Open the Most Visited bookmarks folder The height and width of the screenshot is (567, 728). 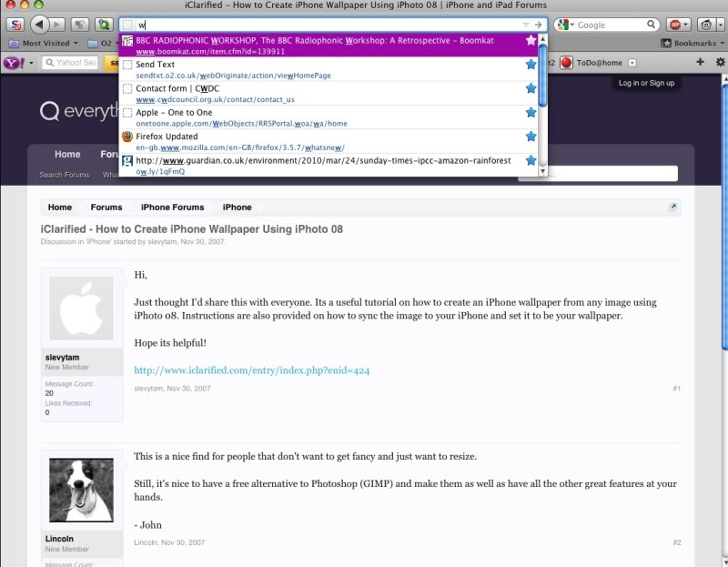click(43, 43)
